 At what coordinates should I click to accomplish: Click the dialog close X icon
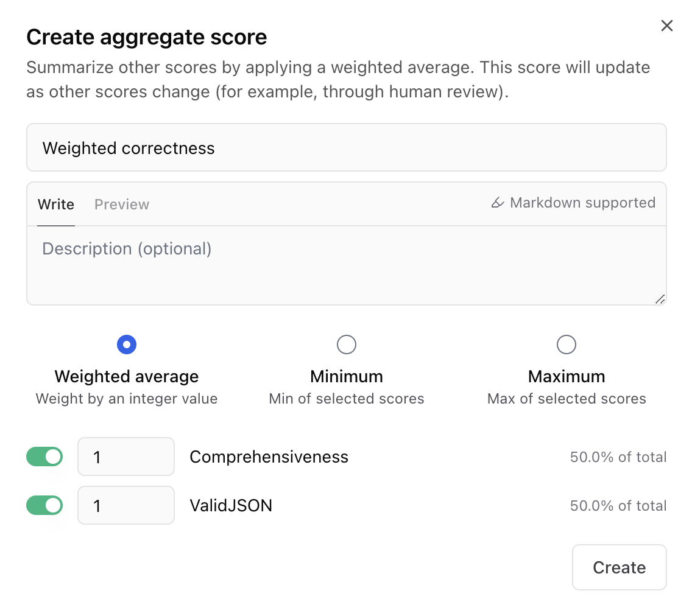(x=666, y=26)
